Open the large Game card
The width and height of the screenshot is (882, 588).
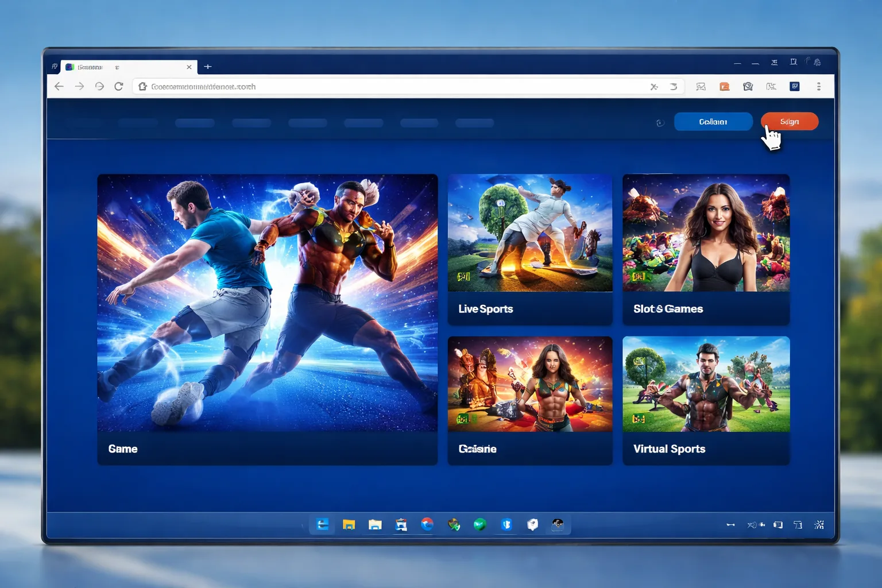click(268, 319)
